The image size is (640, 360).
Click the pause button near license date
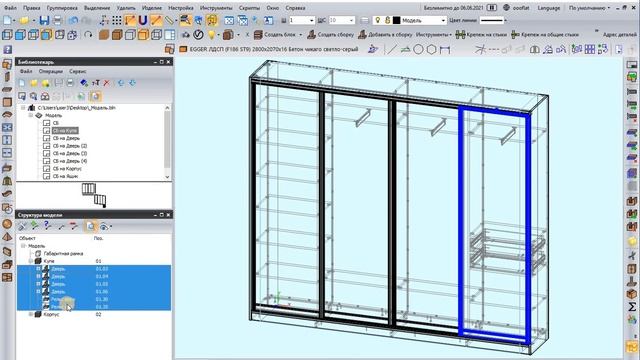(492, 8)
